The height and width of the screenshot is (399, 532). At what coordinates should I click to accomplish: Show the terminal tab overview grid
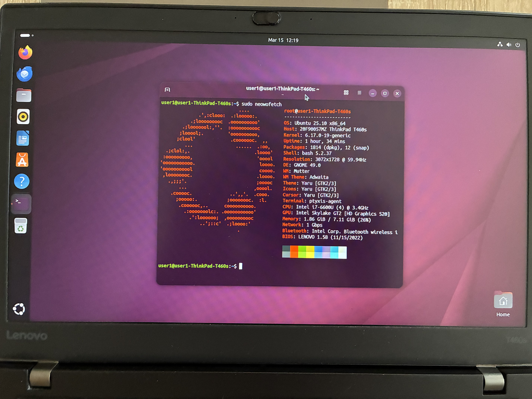(346, 93)
